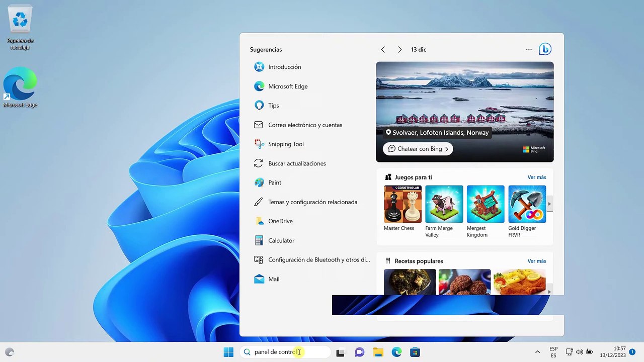Click the Bing chat icon in search panel
The image size is (644, 362).
(x=545, y=49)
